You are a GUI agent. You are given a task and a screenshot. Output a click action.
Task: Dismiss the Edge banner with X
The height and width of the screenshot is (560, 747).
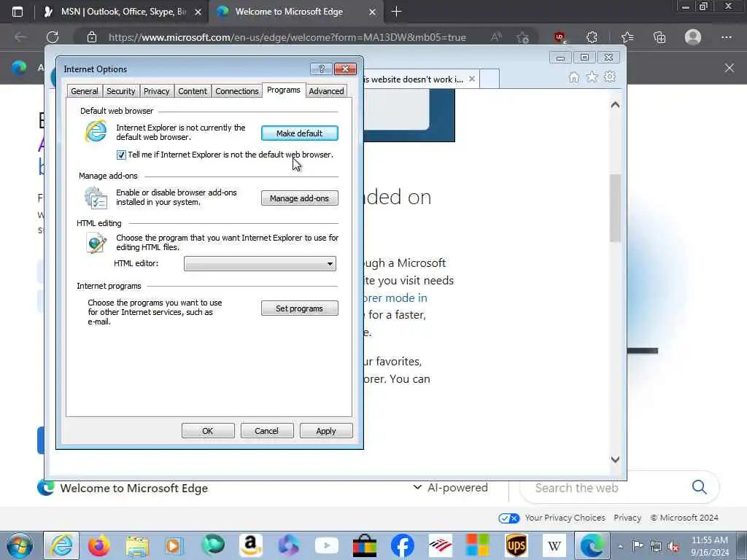(729, 68)
